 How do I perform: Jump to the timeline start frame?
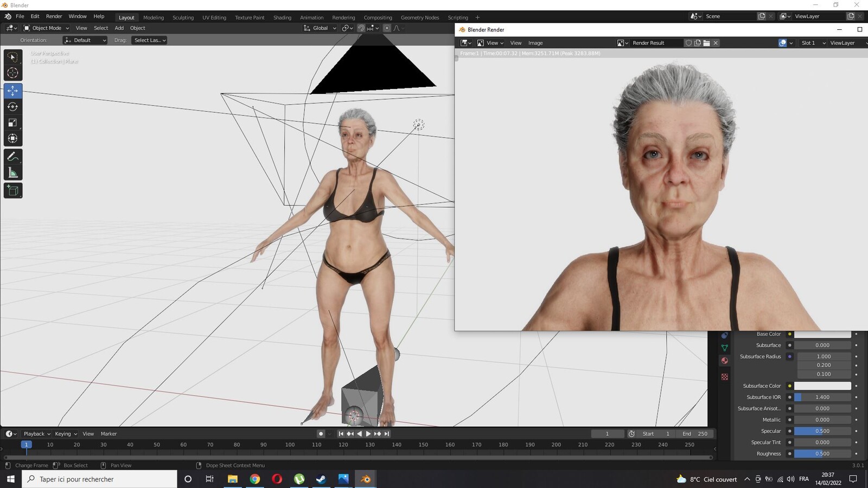point(341,434)
